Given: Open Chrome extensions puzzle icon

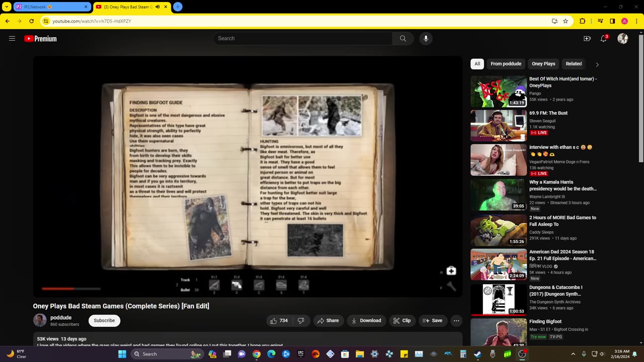Looking at the screenshot, I should tap(583, 21).
